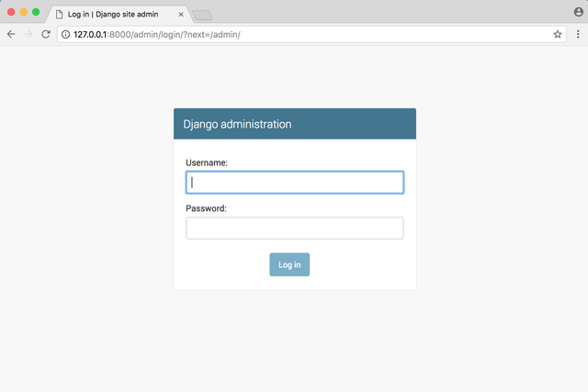Reload the page with refresh icon
Image resolution: width=588 pixels, height=392 pixels.
[x=46, y=35]
